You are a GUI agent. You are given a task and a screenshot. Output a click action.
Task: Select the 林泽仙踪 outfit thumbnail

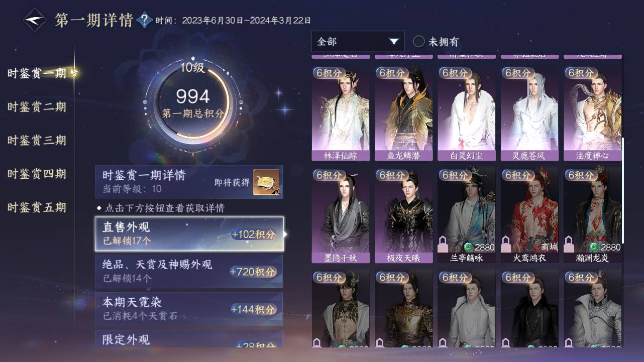coord(341,113)
